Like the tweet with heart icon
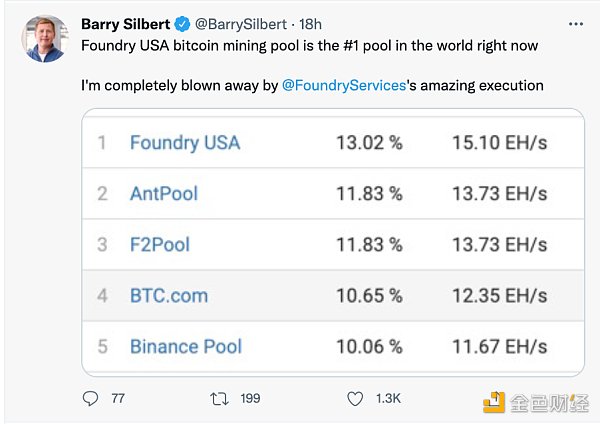This screenshot has height=424, width=600. click(x=355, y=399)
